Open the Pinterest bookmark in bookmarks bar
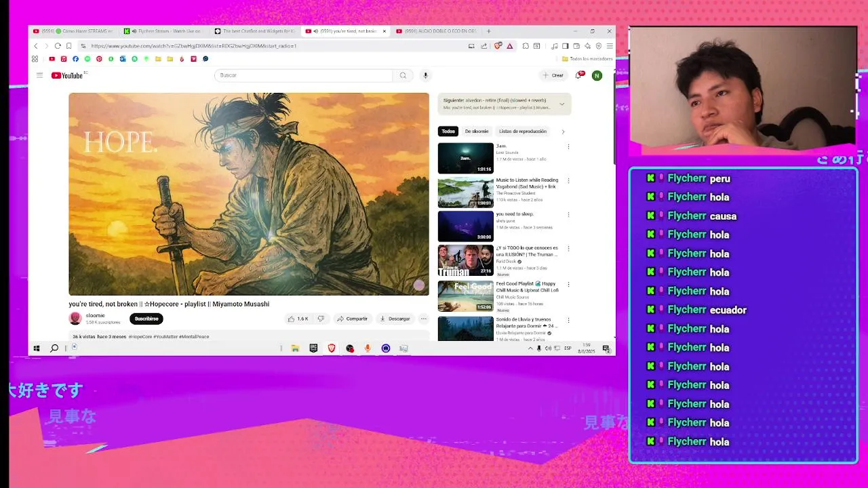This screenshot has width=868, height=488. click(x=99, y=59)
